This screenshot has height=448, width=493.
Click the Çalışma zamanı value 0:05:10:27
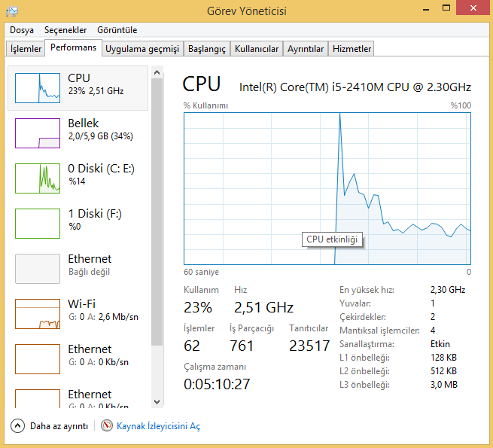click(217, 385)
